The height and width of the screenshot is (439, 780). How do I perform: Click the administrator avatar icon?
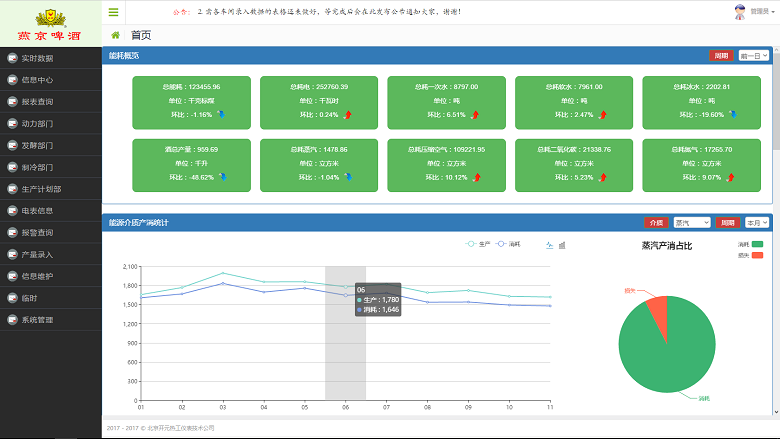click(740, 12)
